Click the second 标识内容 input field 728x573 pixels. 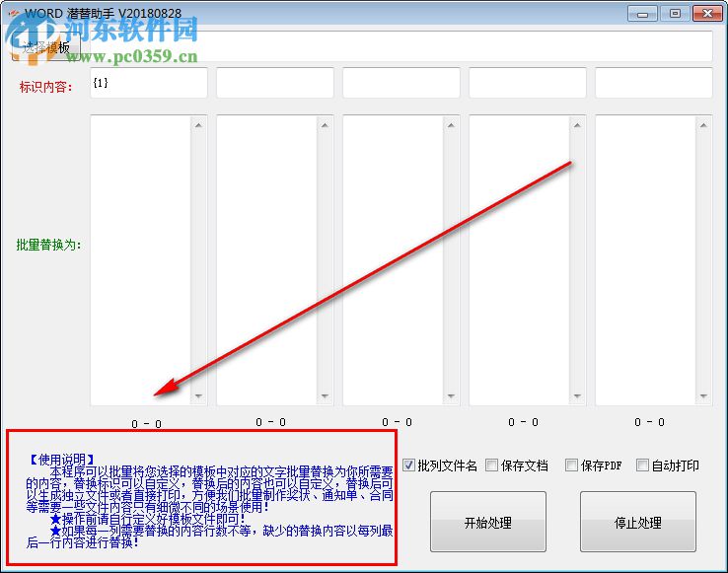point(275,83)
